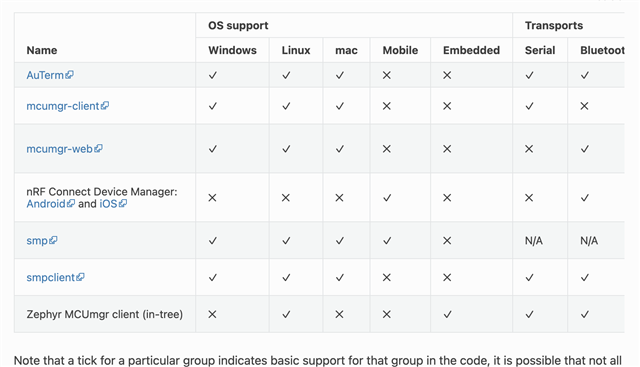This screenshot has height=367, width=640.
Task: Click the mcumgr-web Serial cross mark
Action: click(x=529, y=149)
